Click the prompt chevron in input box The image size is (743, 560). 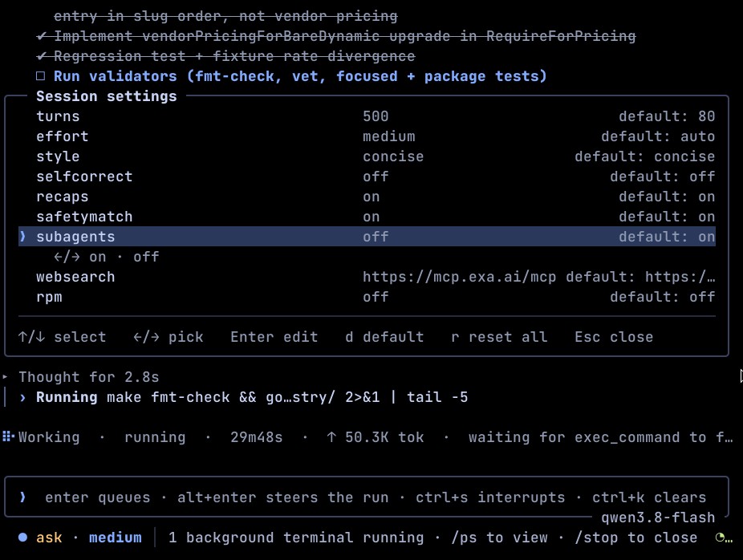(22, 497)
